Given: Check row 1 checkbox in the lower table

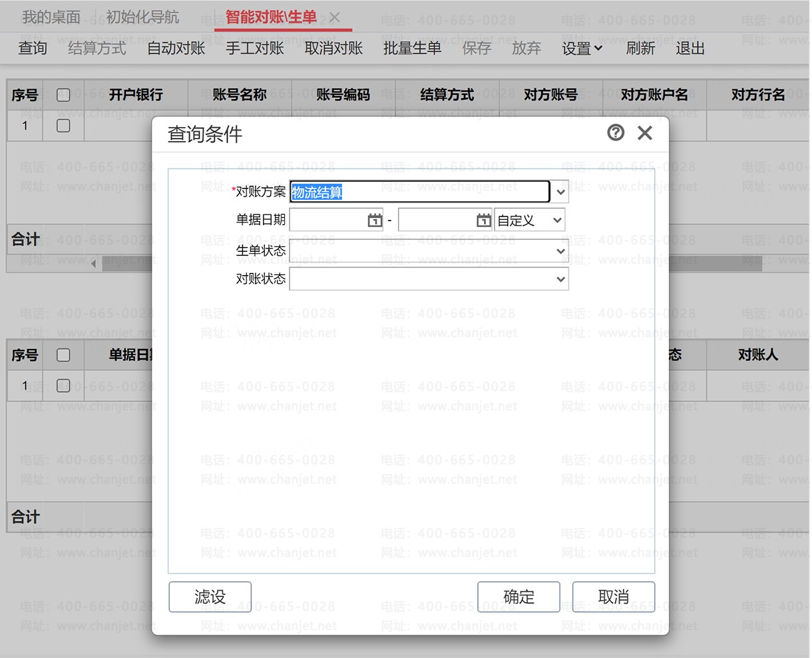Looking at the screenshot, I should pos(63,386).
